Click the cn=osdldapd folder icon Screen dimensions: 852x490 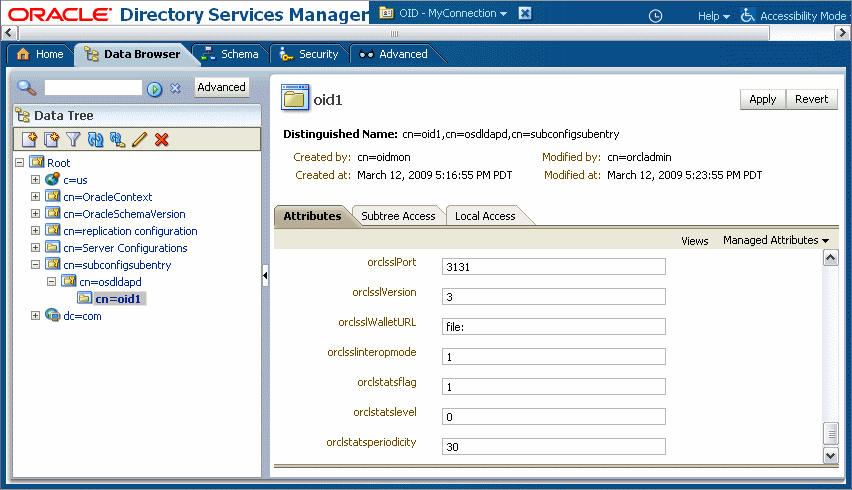tap(68, 281)
